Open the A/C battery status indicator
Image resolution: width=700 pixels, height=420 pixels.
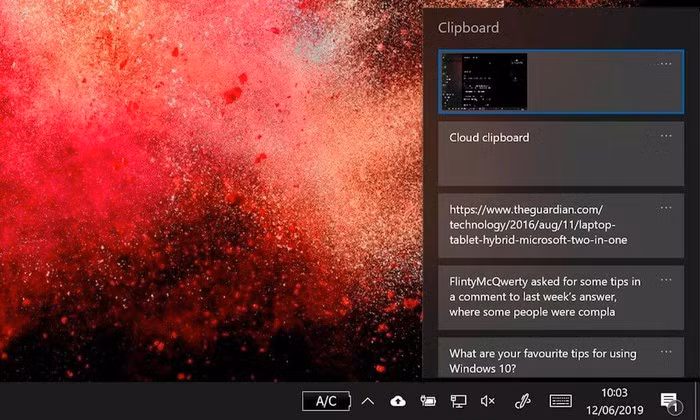click(x=326, y=401)
